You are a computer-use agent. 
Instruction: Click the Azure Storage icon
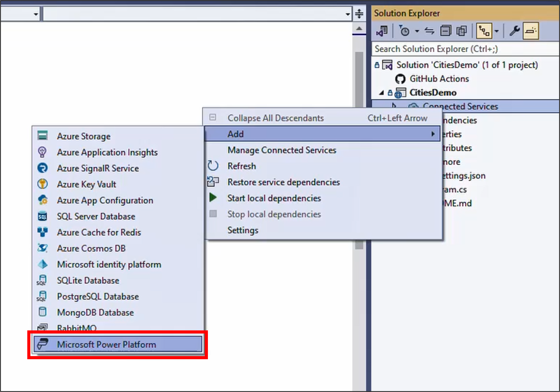[x=43, y=135]
